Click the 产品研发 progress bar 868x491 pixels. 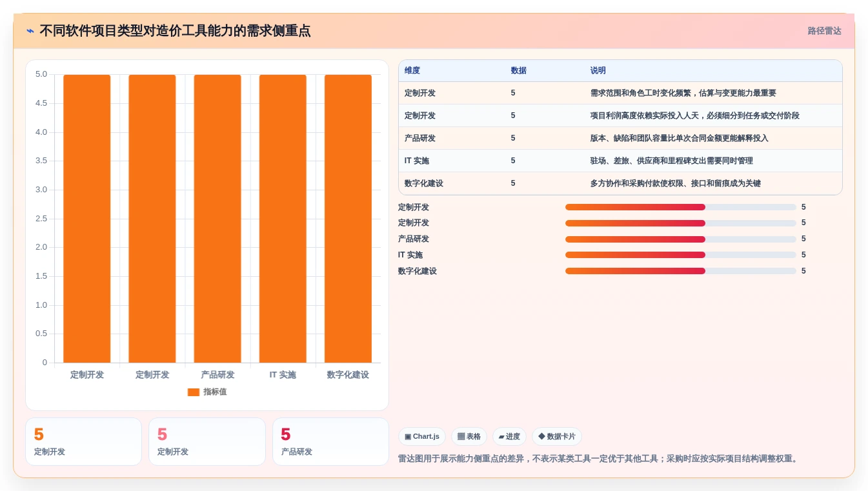pos(681,239)
